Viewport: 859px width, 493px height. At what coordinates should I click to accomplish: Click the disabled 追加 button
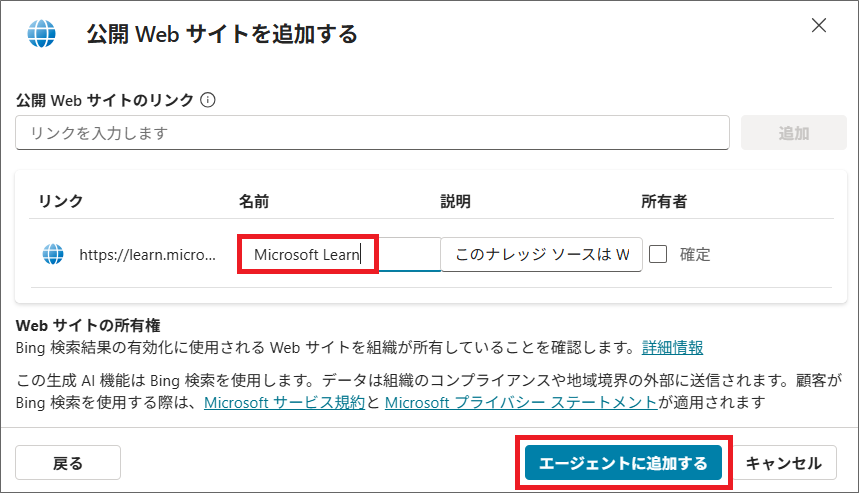(x=794, y=133)
